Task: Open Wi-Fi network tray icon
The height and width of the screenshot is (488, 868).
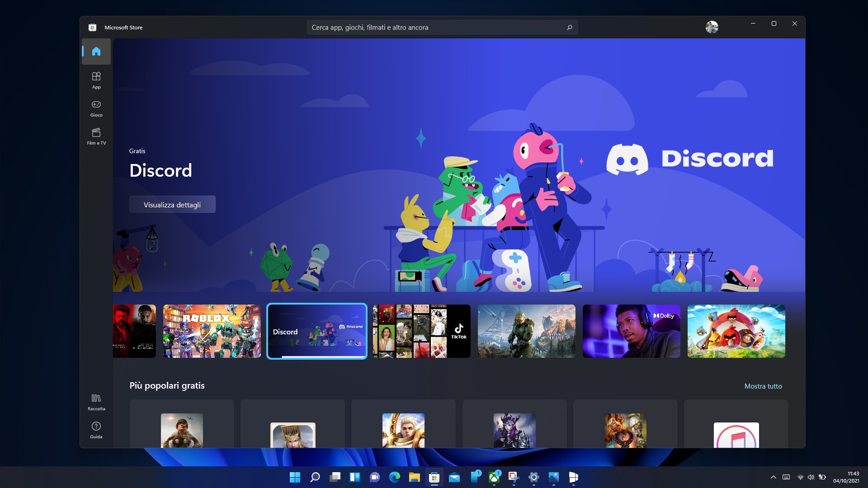Action: pyautogui.click(x=800, y=477)
